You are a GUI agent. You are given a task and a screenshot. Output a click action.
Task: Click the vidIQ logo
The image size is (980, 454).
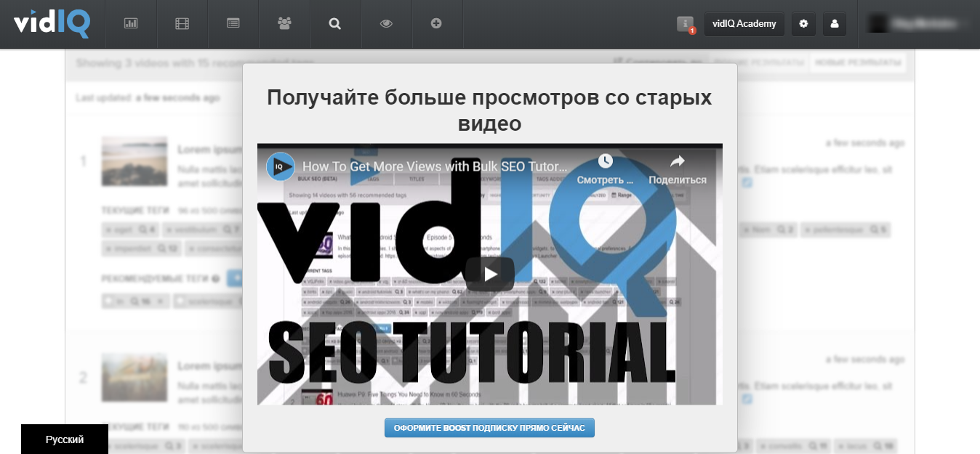[52, 23]
